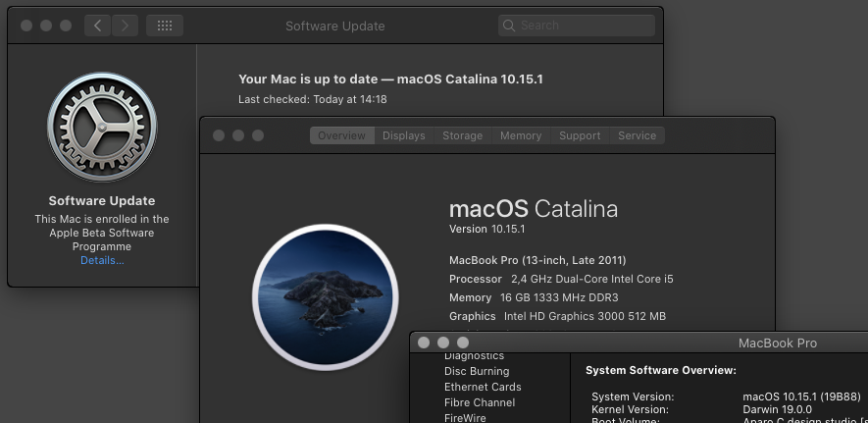
Task: Close the MacBook Pro System Information window
Action: click(424, 343)
